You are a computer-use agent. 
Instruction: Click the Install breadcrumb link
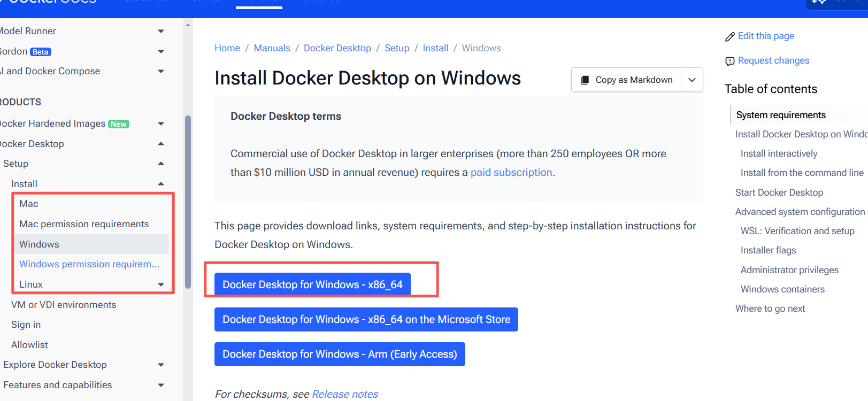click(x=435, y=48)
